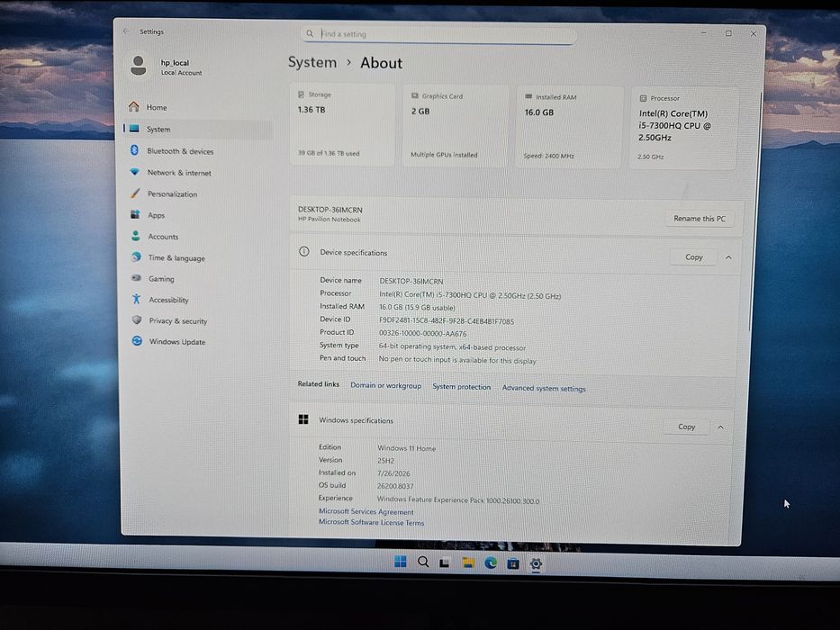The image size is (840, 630).
Task: Open Task View on the taskbar
Action: 445,562
